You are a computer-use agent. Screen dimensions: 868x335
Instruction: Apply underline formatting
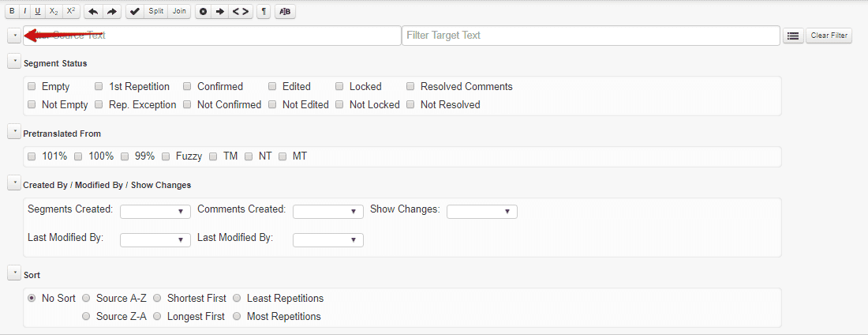pos(38,12)
